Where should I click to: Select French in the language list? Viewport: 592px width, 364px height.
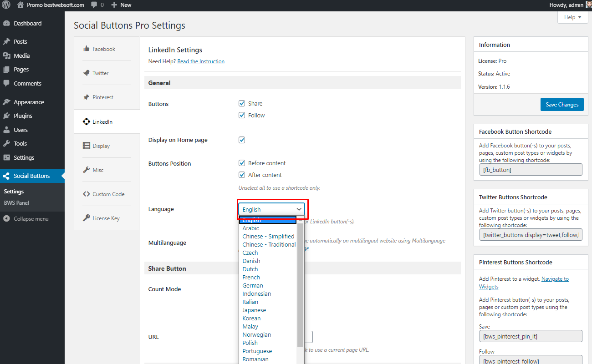268,278
